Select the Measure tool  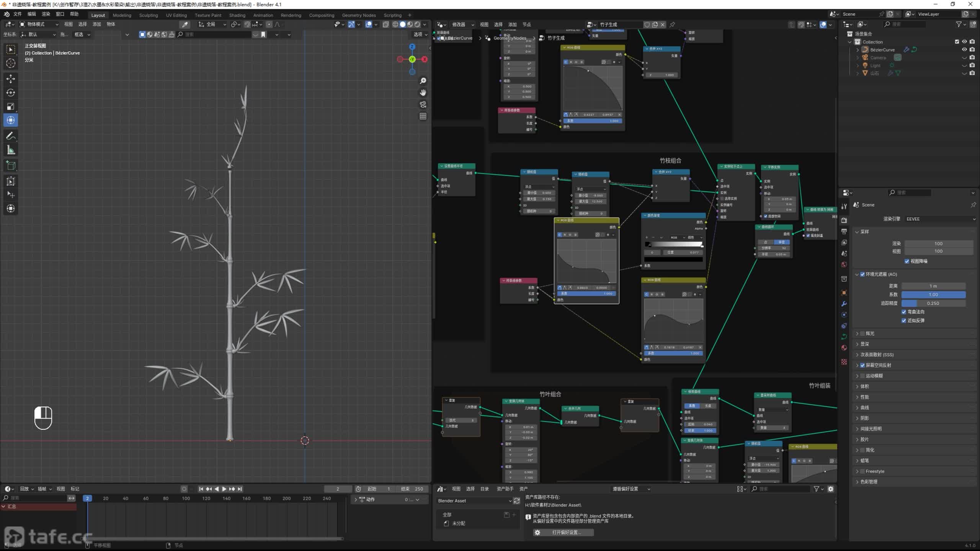pyautogui.click(x=11, y=150)
